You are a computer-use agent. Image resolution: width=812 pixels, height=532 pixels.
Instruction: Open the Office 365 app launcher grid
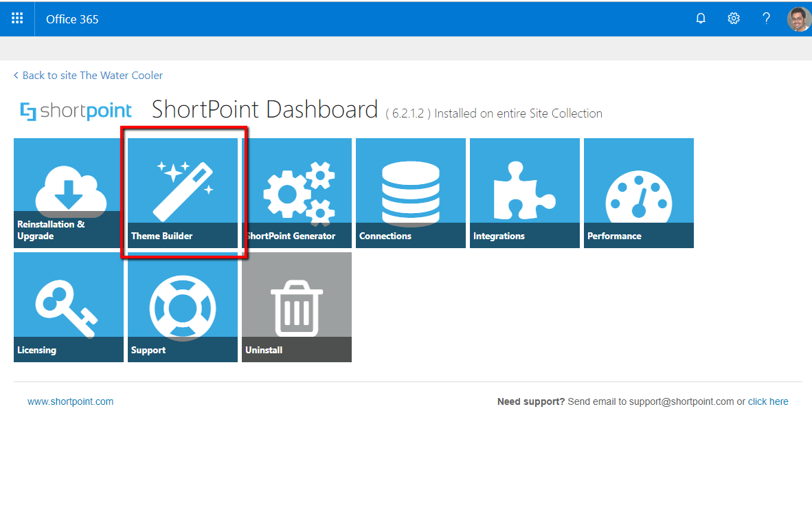click(17, 19)
